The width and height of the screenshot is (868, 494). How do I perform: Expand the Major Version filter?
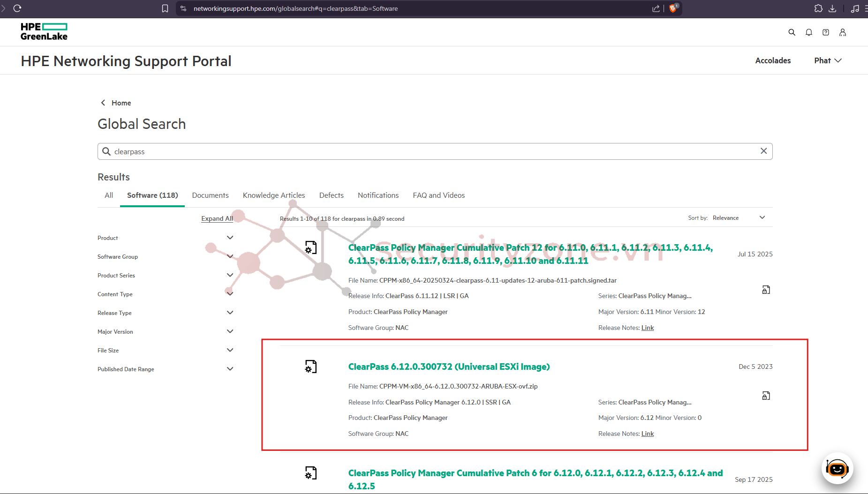pyautogui.click(x=230, y=331)
